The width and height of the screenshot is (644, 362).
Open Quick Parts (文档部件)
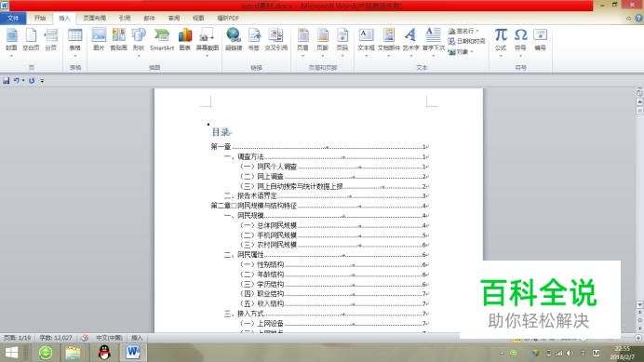(388, 42)
